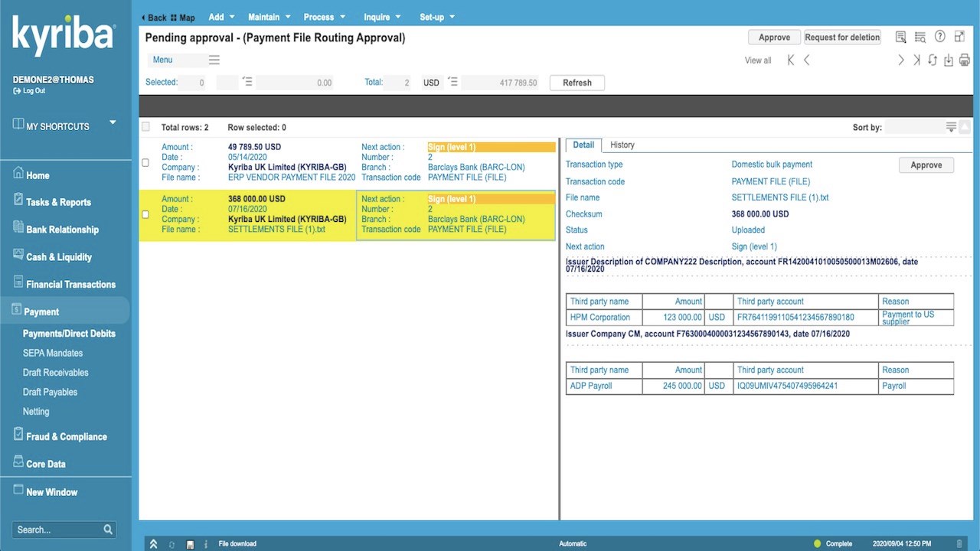This screenshot has height=551, width=980.
Task: Click the Kyriba logo
Action: coord(64,34)
